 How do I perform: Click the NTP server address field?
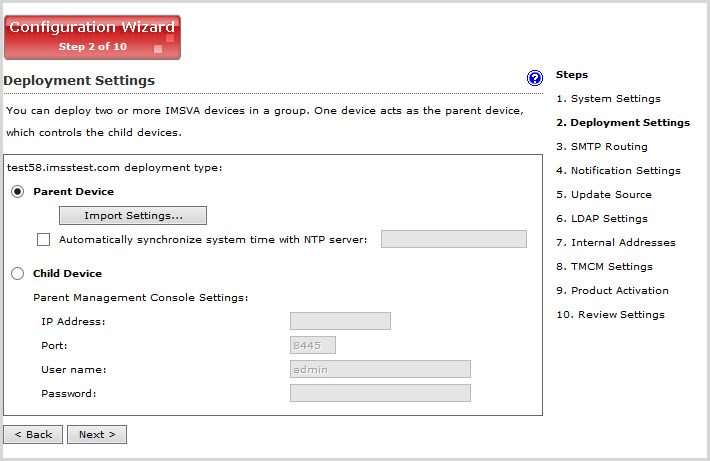coord(453,239)
